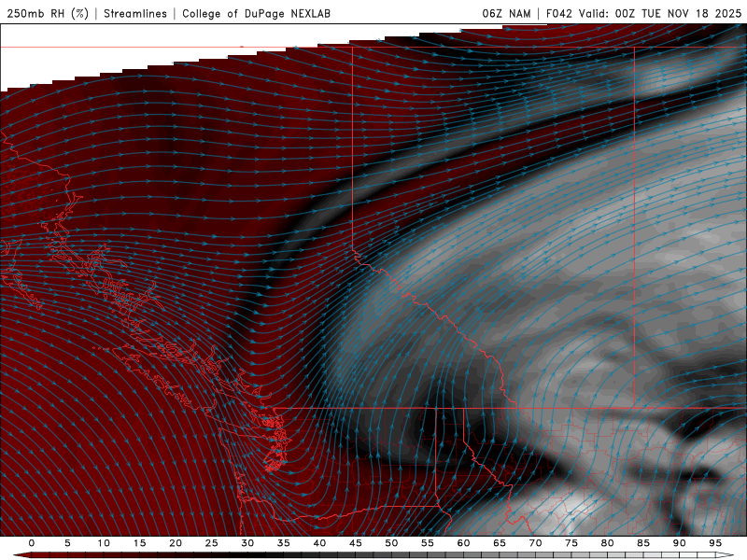Click the black color bar segment below "30"
This screenshot has width=747, height=560.
click(x=256, y=555)
